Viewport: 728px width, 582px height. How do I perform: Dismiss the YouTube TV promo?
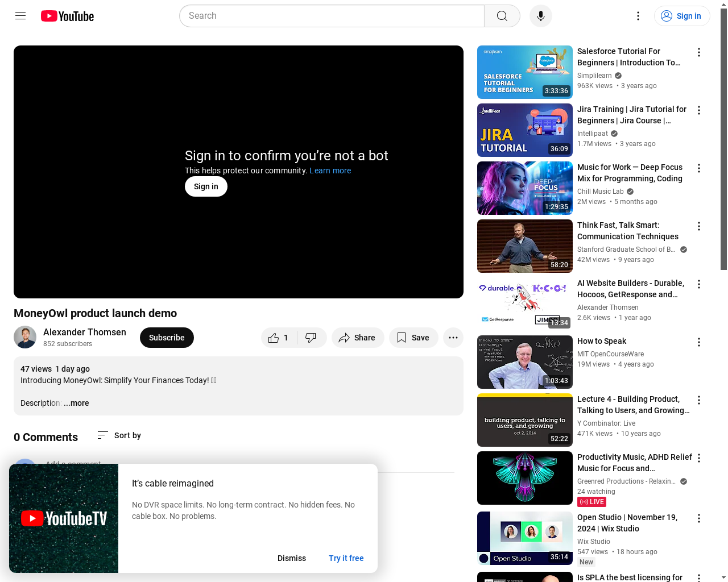(x=292, y=558)
